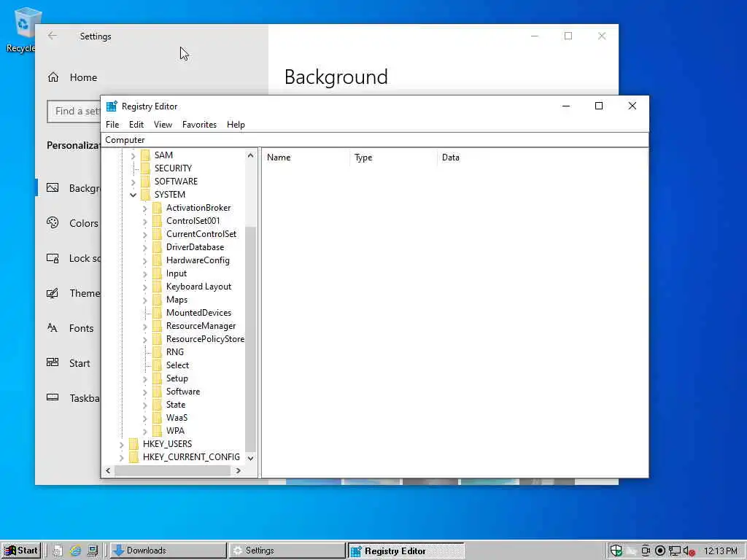Expand the HardwareConfig key
747x560 pixels.
coord(145,261)
